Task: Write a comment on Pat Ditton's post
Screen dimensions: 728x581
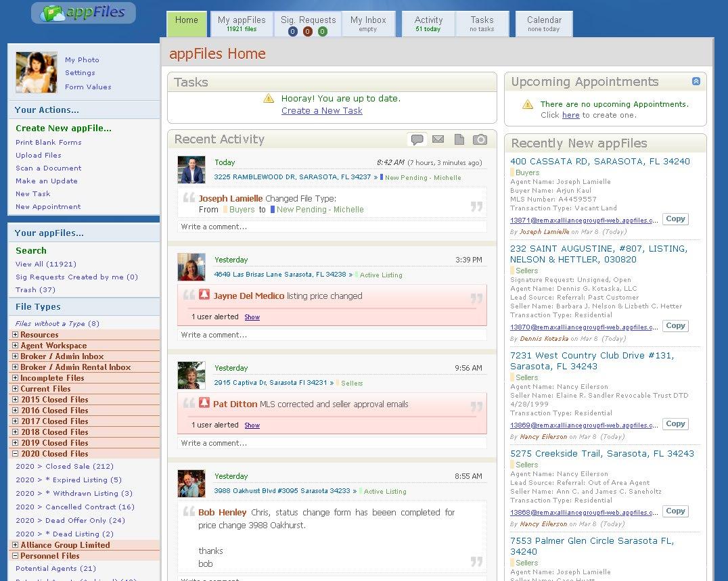Action: pos(332,443)
